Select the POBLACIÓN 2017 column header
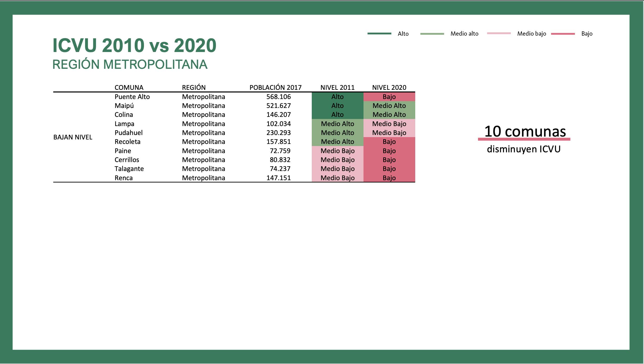This screenshot has width=644, height=364. click(x=275, y=87)
